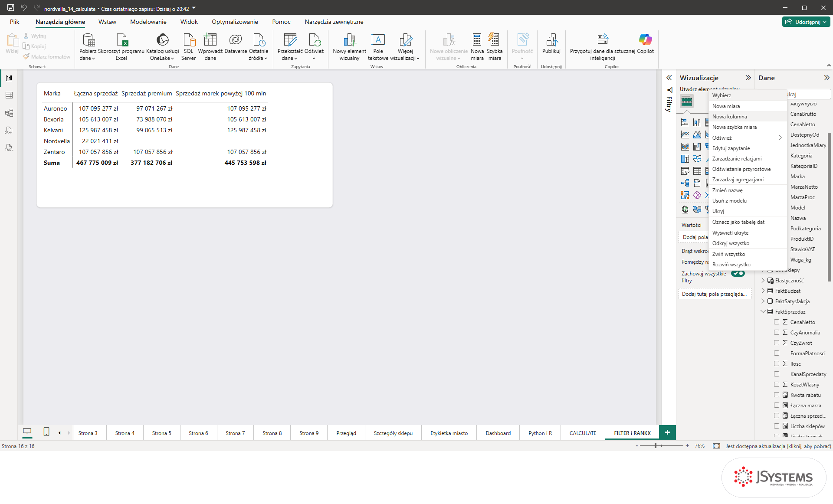Click the Szybka miara ribbon icon
The width and height of the screenshot is (833, 504).
(494, 40)
